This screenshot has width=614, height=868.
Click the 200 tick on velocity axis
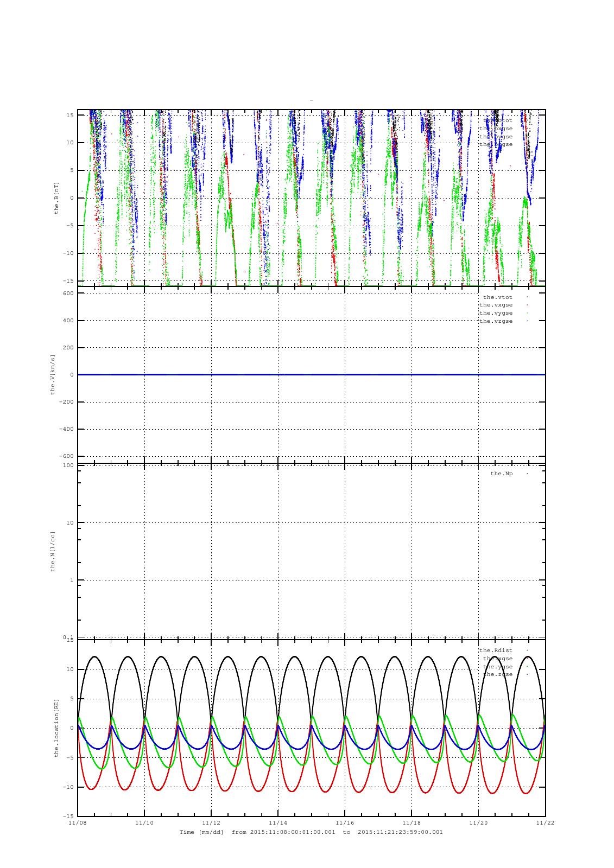point(68,348)
